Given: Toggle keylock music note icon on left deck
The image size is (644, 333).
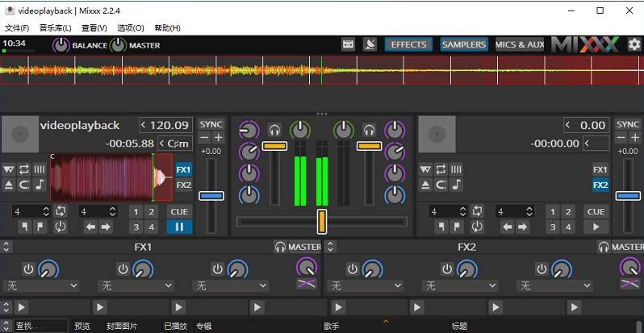Looking at the screenshot, I should click(39, 185).
